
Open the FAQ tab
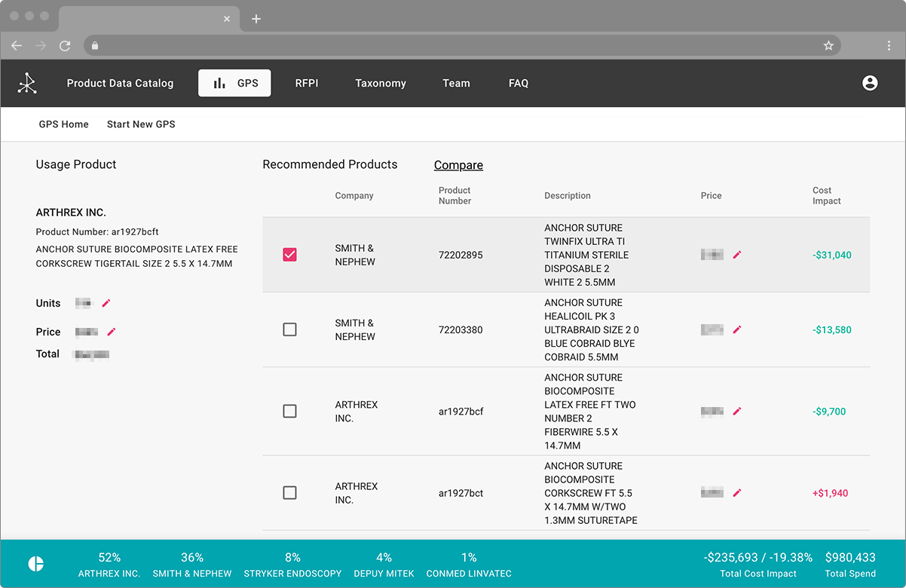[x=519, y=83]
